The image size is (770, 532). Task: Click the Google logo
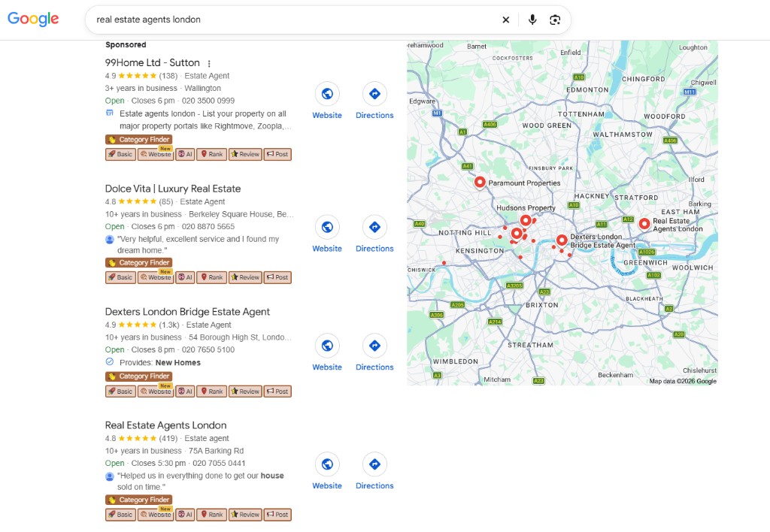[33, 19]
